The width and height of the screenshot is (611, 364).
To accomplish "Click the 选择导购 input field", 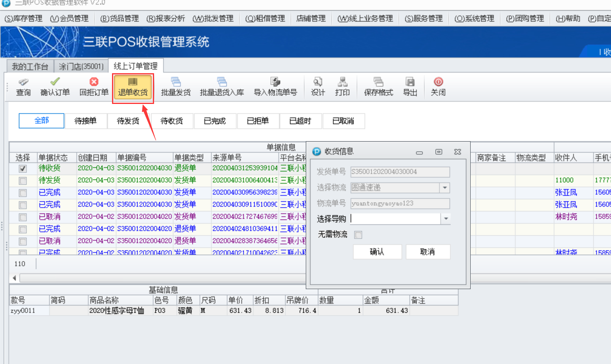I will [x=395, y=219].
